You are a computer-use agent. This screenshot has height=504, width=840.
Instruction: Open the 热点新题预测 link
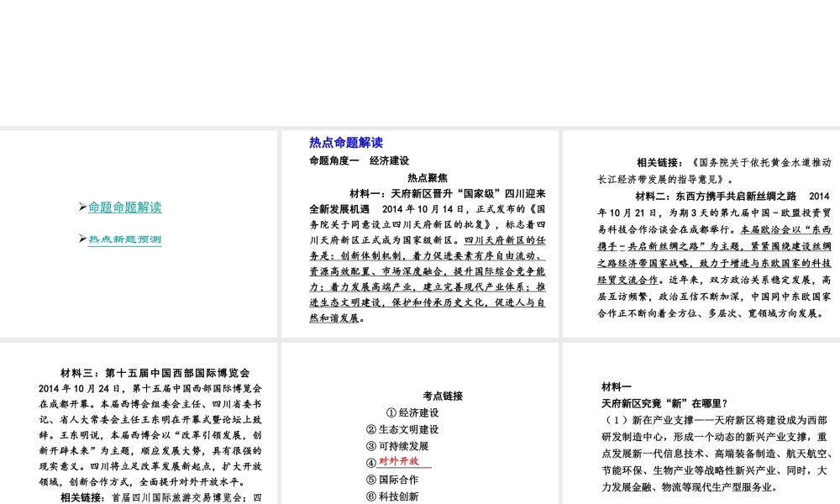pos(125,239)
